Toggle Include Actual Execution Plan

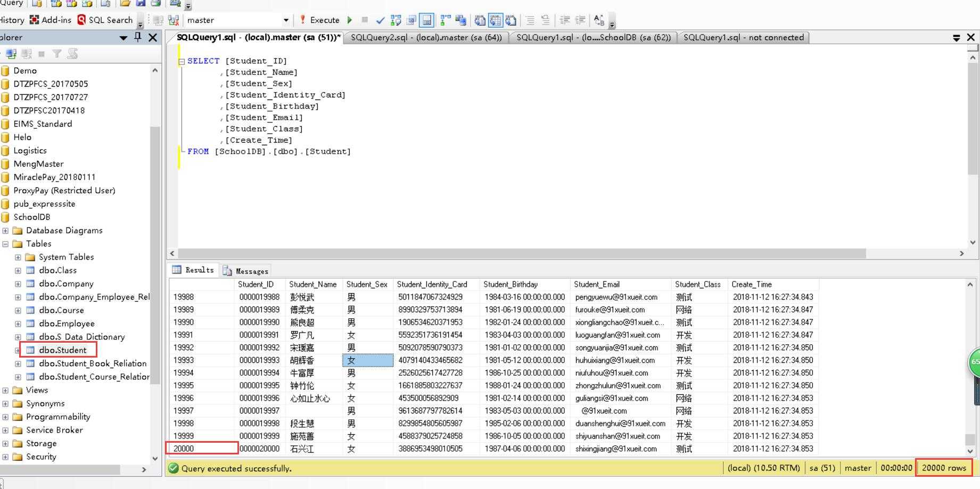pyautogui.click(x=446, y=20)
